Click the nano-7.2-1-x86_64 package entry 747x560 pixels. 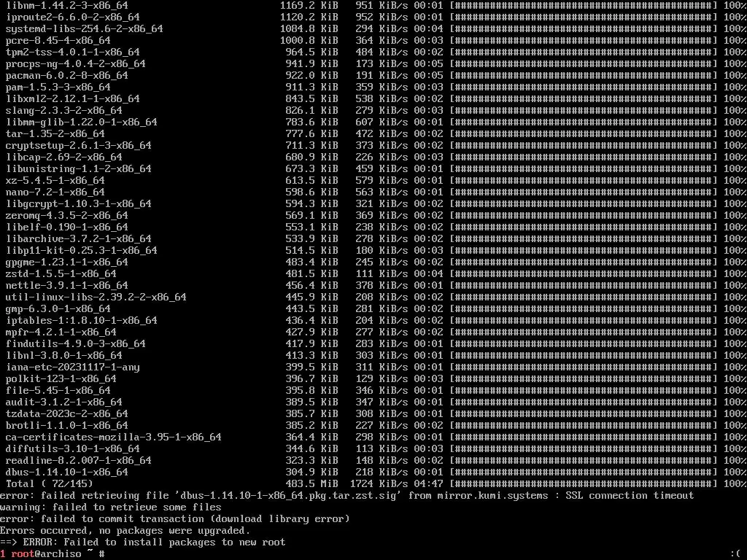(55, 192)
